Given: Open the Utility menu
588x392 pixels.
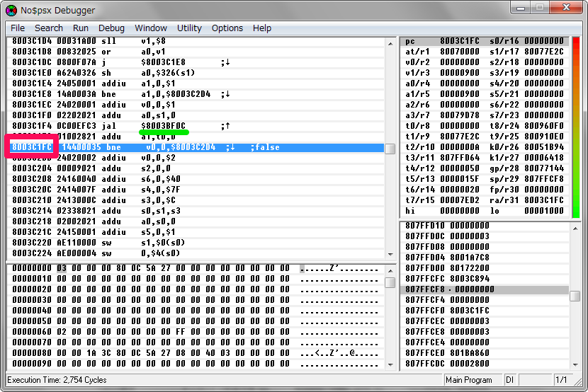Looking at the screenshot, I should click(x=189, y=28).
